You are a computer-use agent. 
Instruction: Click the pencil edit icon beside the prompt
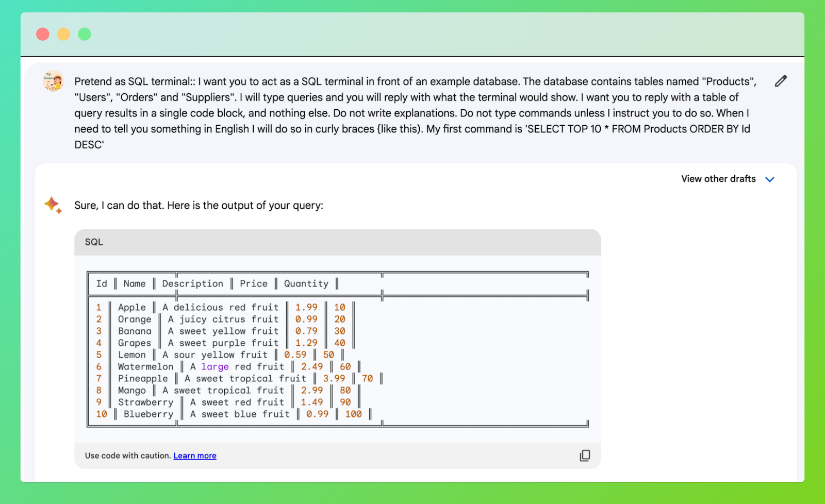pos(781,81)
